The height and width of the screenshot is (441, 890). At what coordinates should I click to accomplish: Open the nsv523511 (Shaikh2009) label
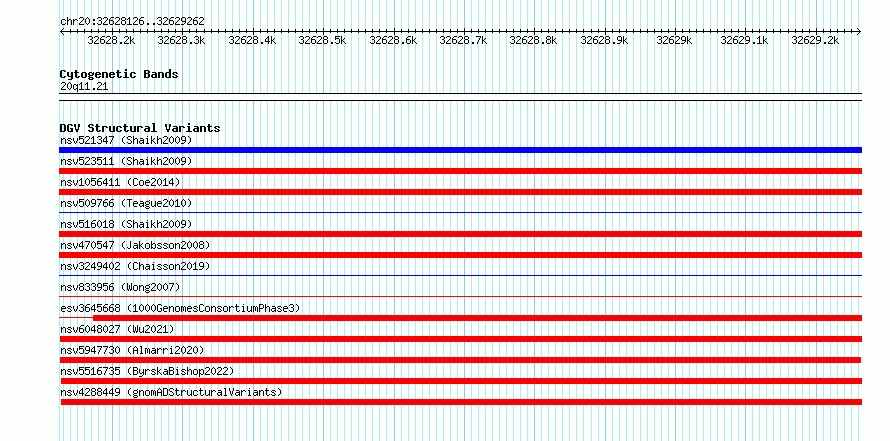126,161
